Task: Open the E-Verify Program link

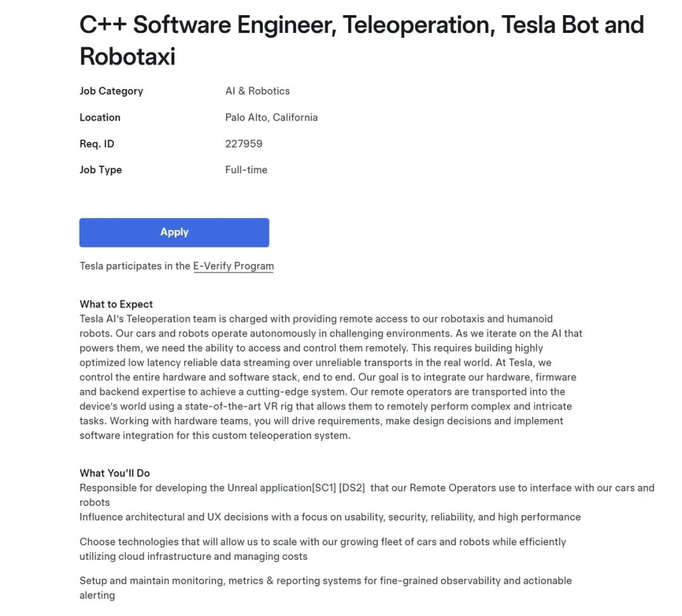Action: click(234, 266)
